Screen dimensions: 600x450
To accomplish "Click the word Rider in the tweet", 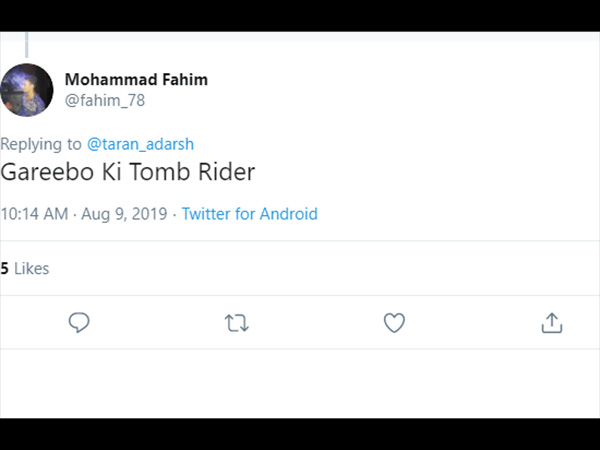I will point(227,172).
